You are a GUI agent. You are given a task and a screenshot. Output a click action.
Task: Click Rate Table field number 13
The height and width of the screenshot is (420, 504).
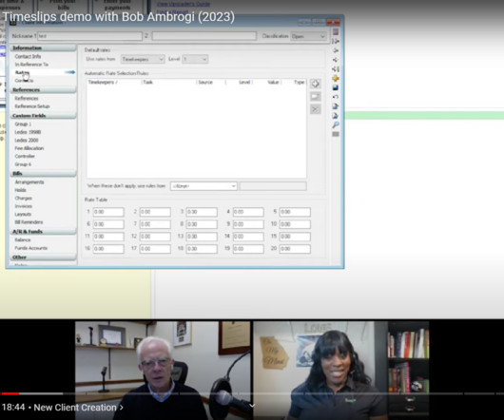pos(202,237)
